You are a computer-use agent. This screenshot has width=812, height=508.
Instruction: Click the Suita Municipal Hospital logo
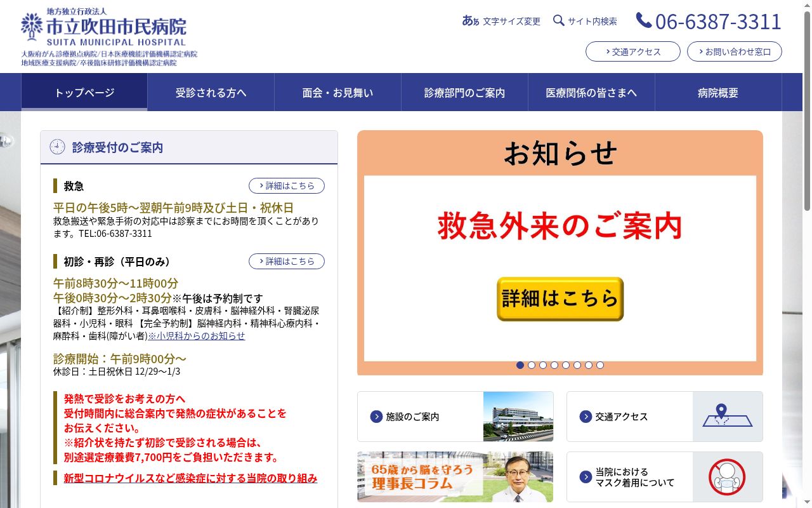[x=109, y=36]
